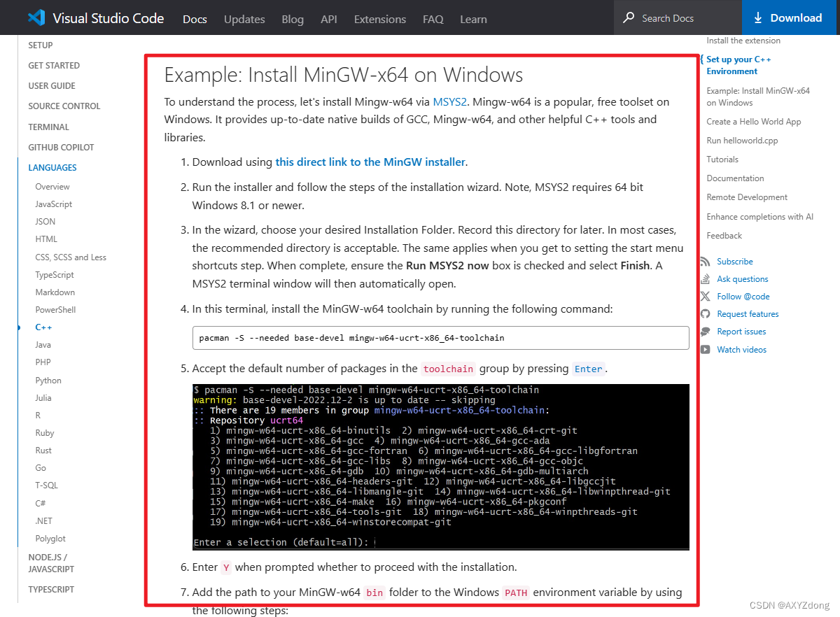The height and width of the screenshot is (617, 840).
Task: Jump to the Feedback section
Action: coord(724,236)
